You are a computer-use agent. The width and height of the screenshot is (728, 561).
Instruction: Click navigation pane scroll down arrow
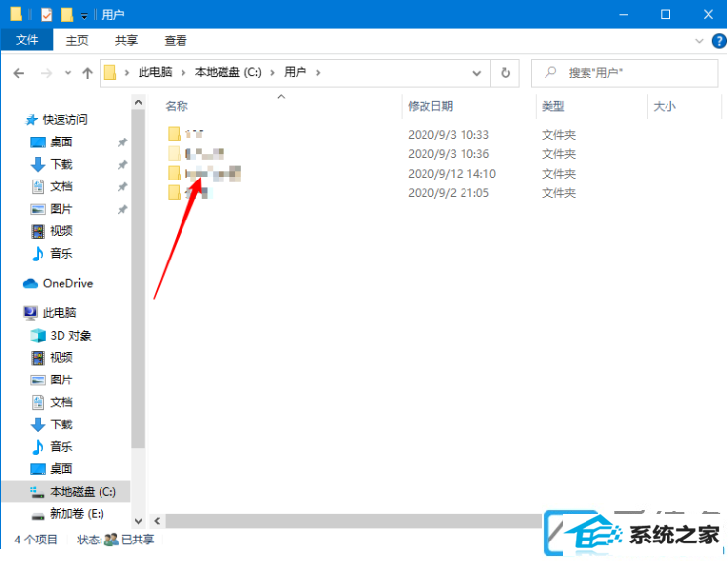coord(138,521)
